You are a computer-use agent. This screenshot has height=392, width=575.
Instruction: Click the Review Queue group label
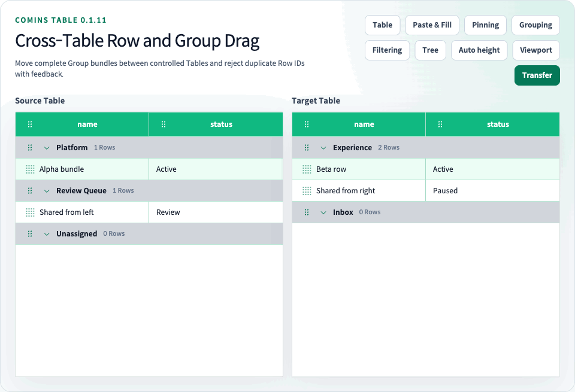point(81,190)
